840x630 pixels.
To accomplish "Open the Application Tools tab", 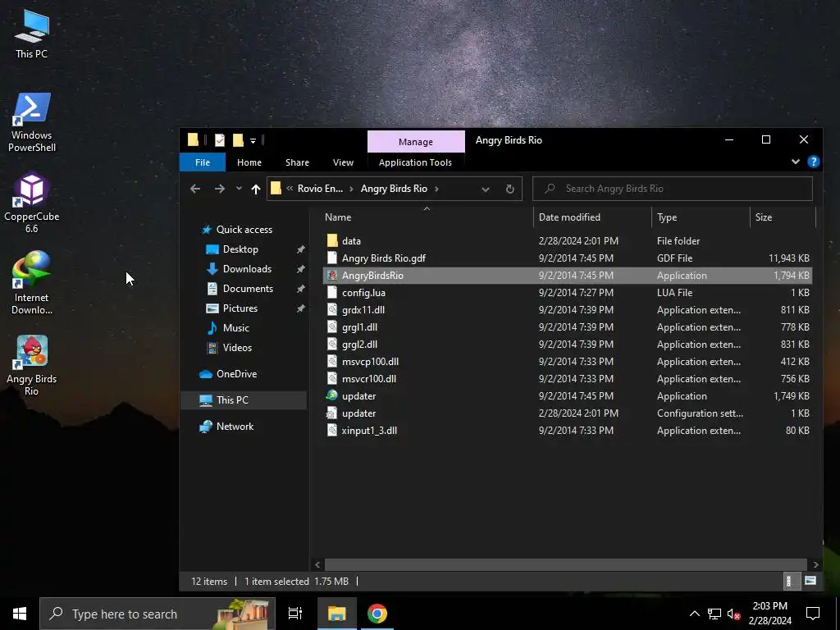I will (415, 162).
